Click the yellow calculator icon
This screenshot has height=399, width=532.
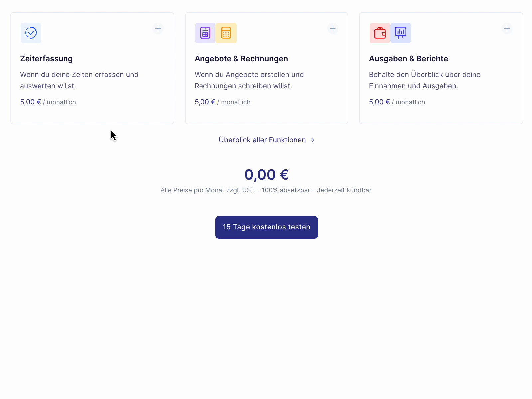pos(226,33)
